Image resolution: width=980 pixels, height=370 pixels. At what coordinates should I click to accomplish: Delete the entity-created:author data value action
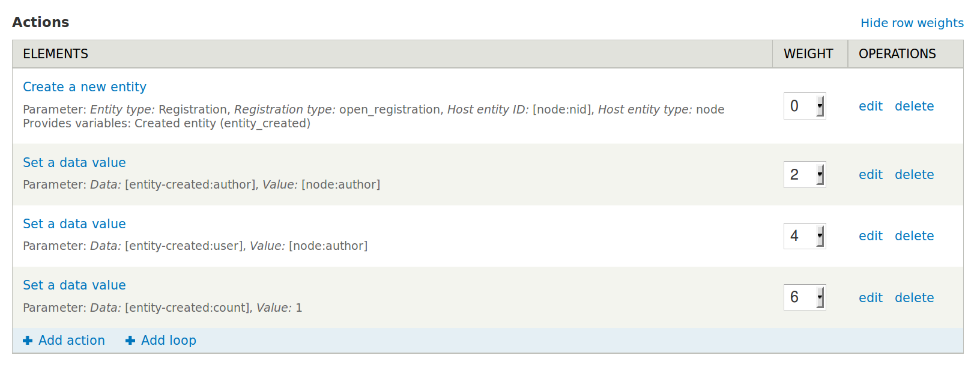click(x=914, y=175)
